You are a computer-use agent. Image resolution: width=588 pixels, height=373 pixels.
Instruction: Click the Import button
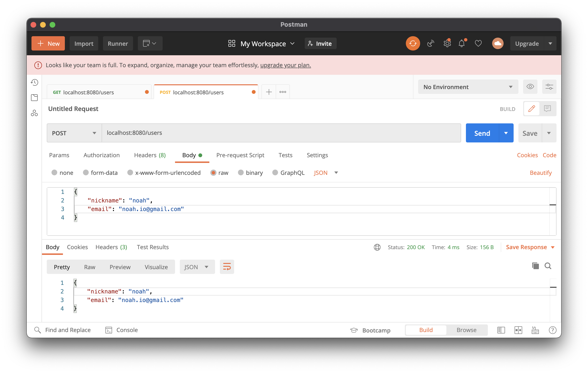click(x=84, y=44)
